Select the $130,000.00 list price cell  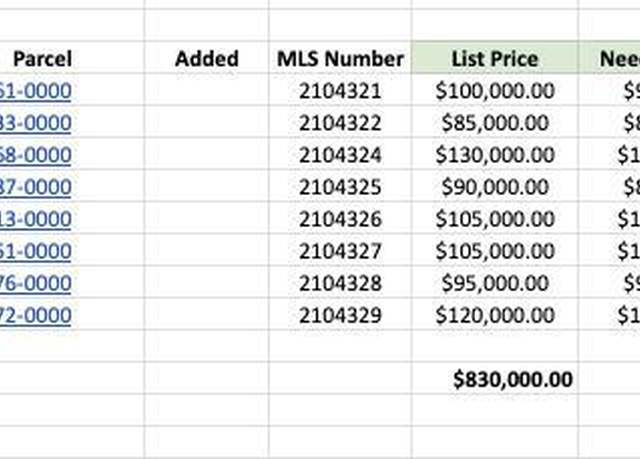tap(495, 155)
